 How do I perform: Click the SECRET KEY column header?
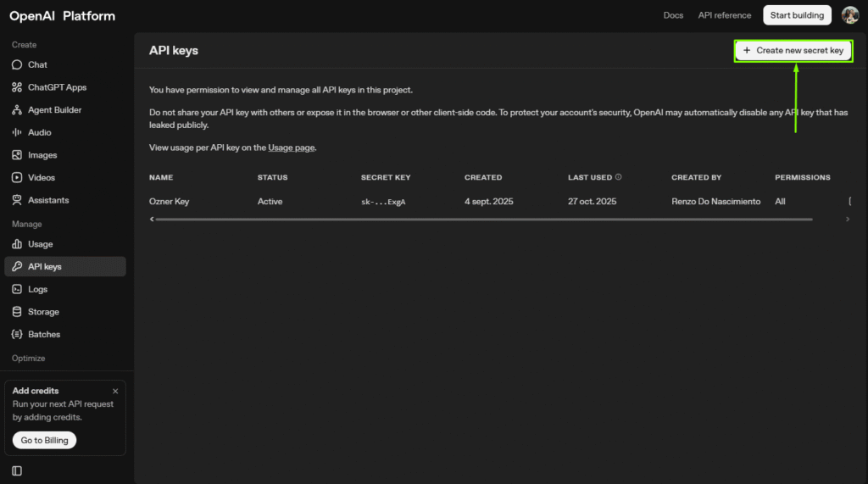click(386, 177)
